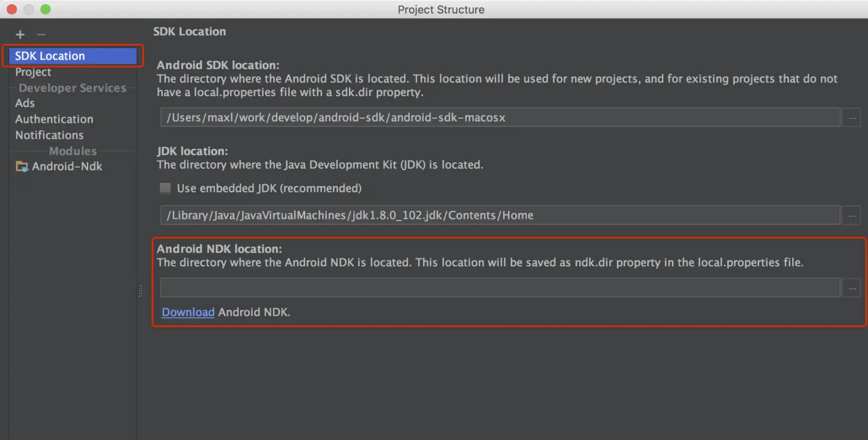868x440 pixels.
Task: Browse for JDK location folder
Action: tap(851, 215)
